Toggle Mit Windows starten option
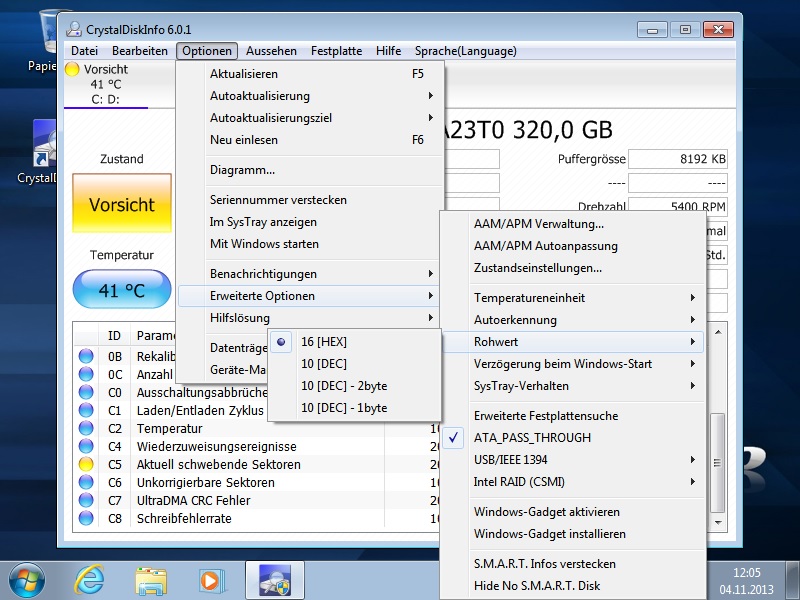The image size is (800, 600). (x=310, y=244)
